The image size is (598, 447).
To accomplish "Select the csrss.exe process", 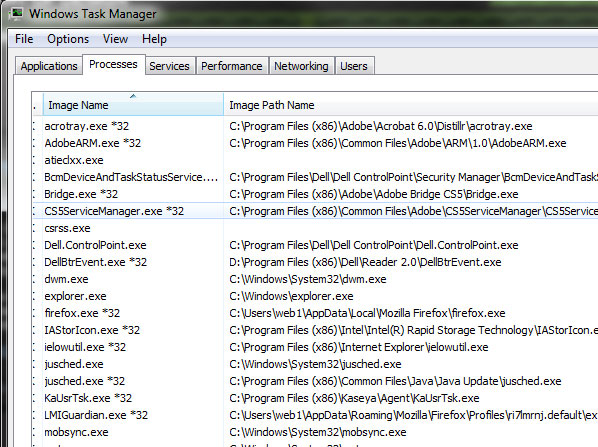I will [x=67, y=228].
